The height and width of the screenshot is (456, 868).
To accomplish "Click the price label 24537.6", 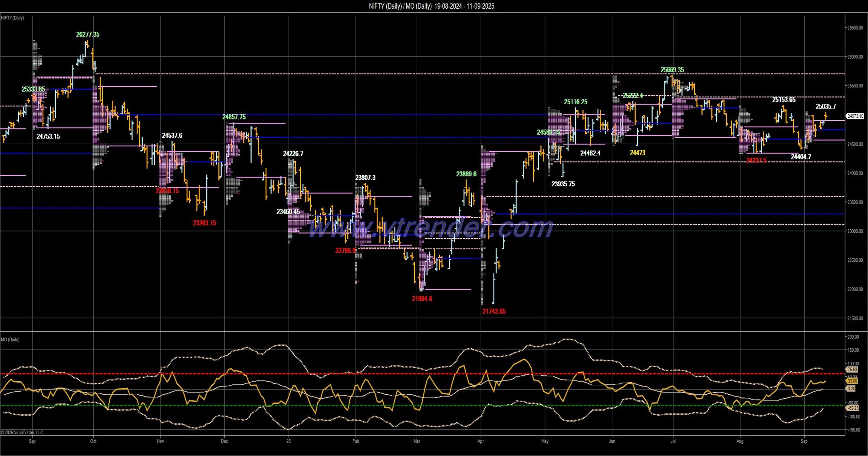I will (172, 135).
